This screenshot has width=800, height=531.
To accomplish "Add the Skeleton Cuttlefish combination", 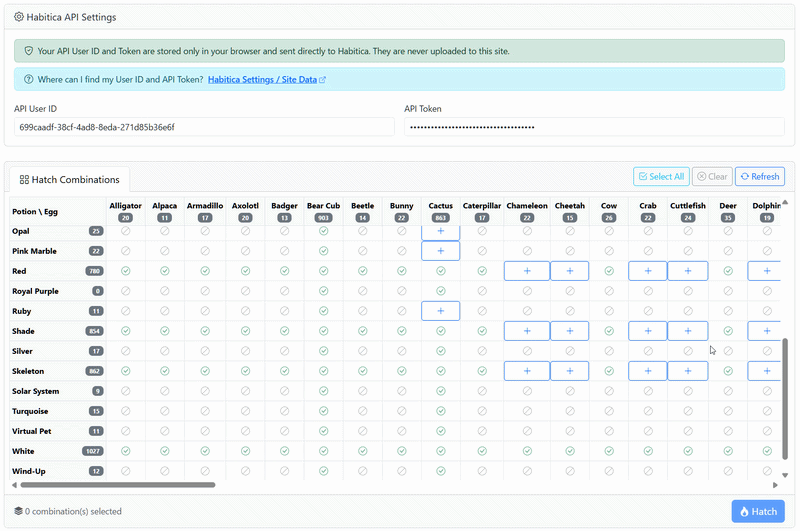I will (688, 371).
